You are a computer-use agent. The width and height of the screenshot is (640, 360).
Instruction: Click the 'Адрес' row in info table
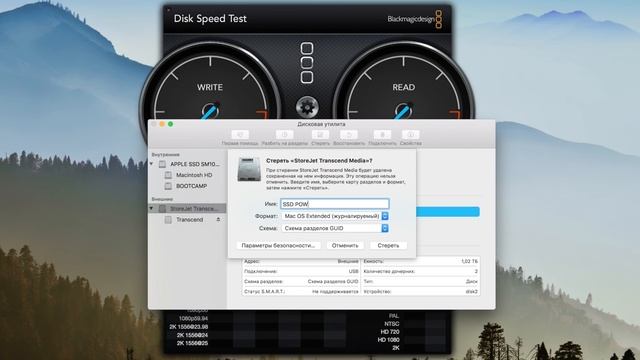pyautogui.click(x=301, y=261)
